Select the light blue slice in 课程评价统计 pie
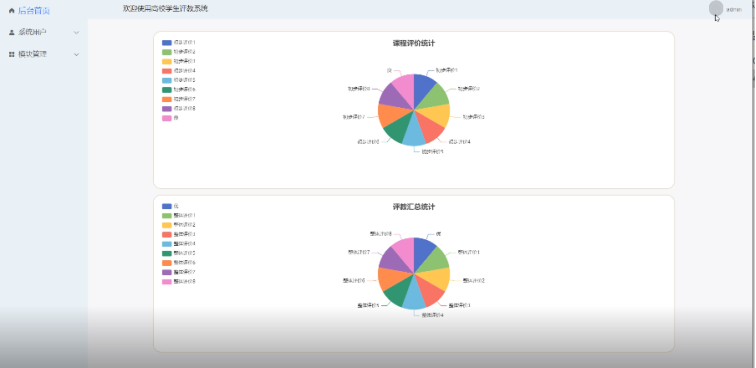Viewport: 756px width, 368px height. point(414,134)
